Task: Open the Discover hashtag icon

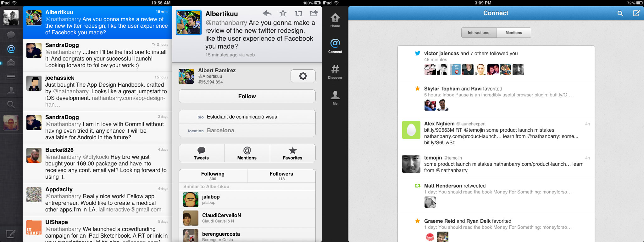Action: point(335,72)
